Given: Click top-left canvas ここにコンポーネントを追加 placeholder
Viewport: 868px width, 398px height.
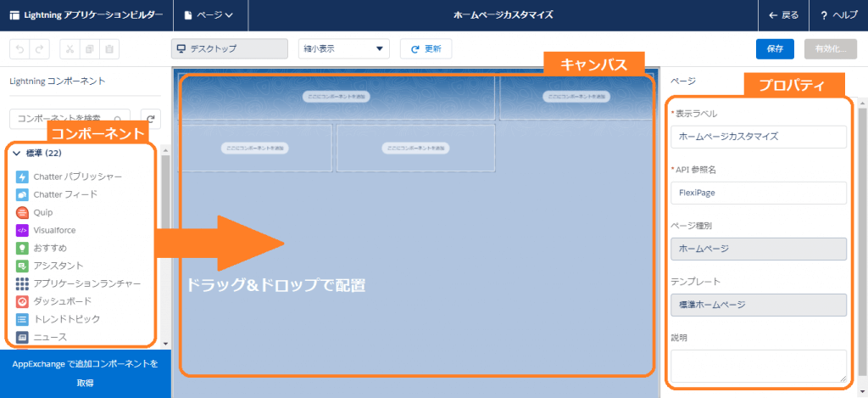Looking at the screenshot, I should click(336, 97).
